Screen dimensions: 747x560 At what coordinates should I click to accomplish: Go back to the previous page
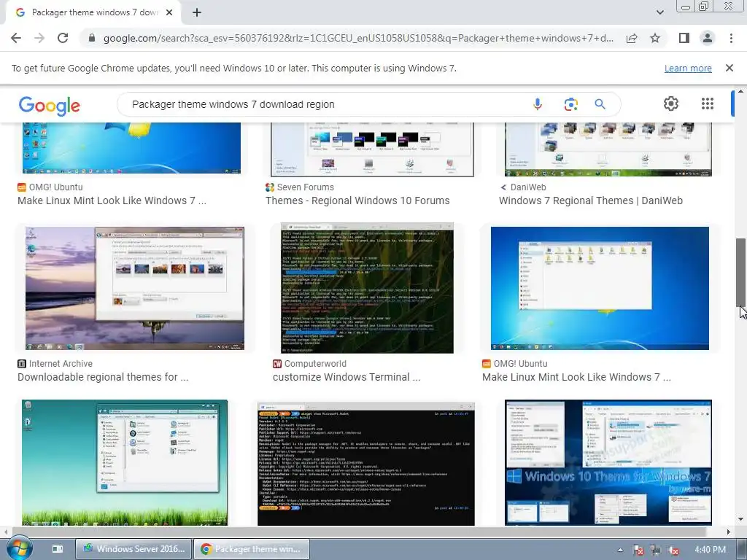[16, 38]
